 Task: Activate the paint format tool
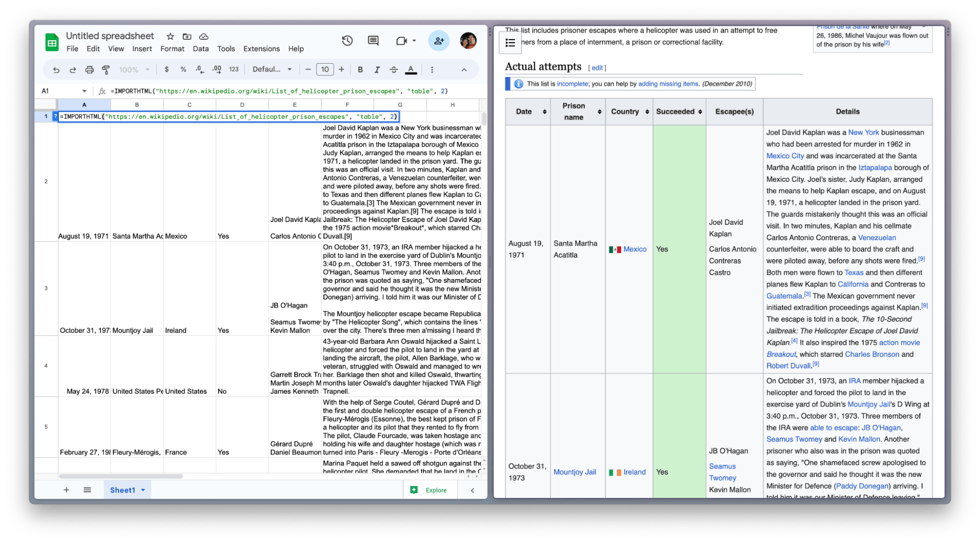(x=105, y=70)
